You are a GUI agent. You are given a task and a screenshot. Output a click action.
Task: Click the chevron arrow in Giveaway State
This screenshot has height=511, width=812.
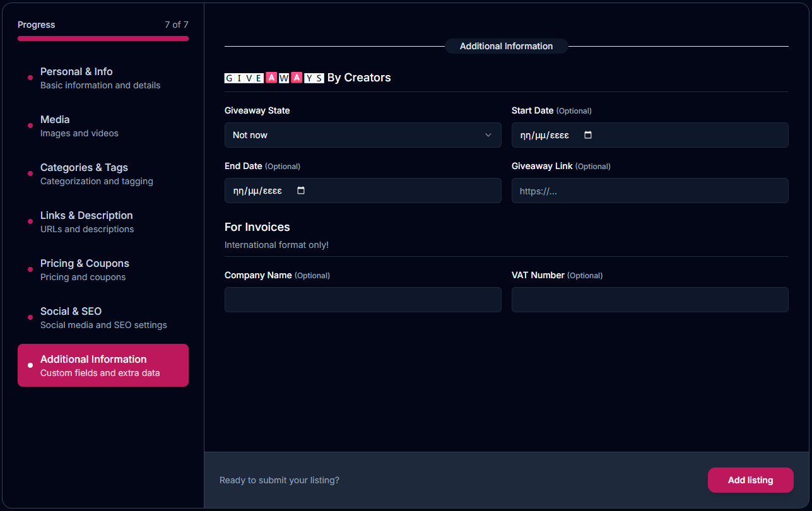point(488,135)
